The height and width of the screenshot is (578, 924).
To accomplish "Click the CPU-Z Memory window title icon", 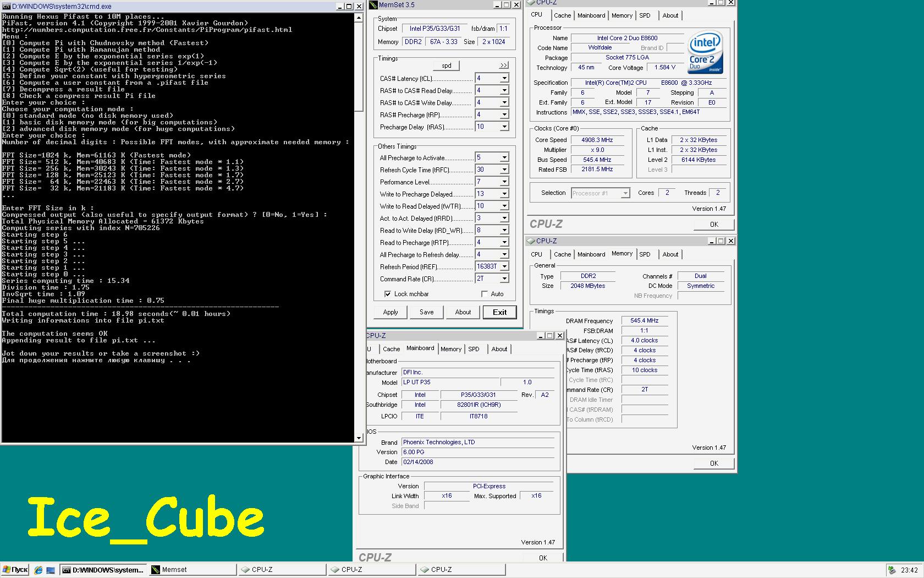I will 531,241.
